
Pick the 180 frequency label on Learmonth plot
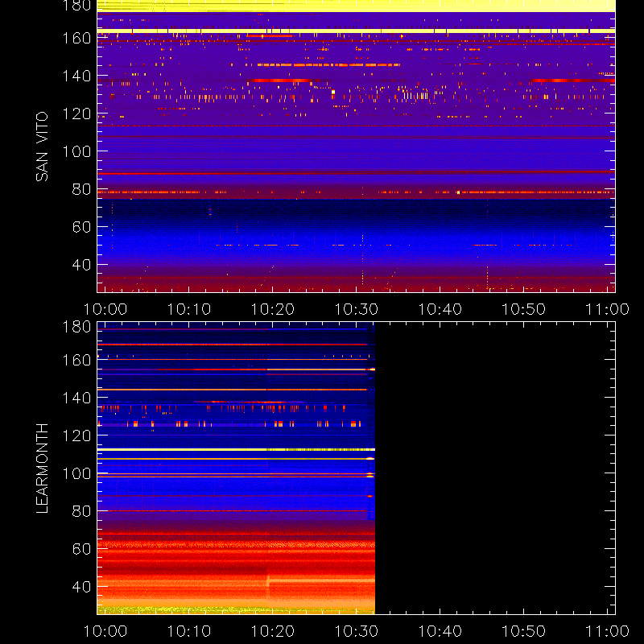(x=76, y=327)
